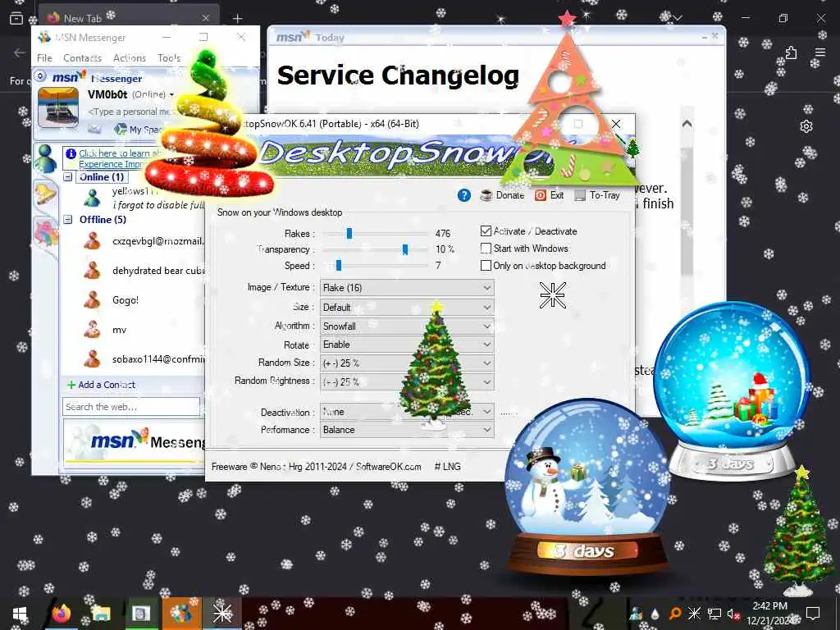Image resolution: width=840 pixels, height=630 pixels.
Task: Open the File menu in MSN Messenger
Action: coord(44,58)
